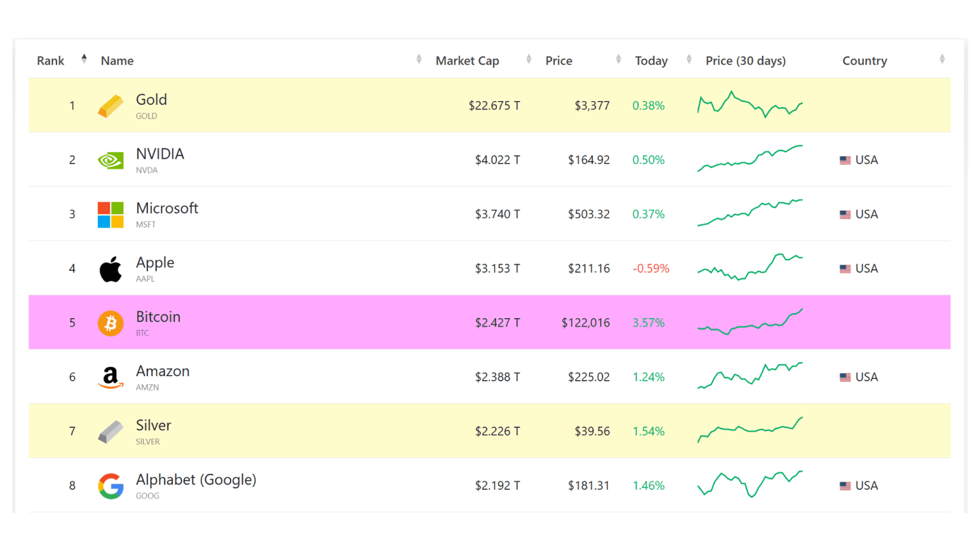Click the Gold bar icon

click(110, 106)
